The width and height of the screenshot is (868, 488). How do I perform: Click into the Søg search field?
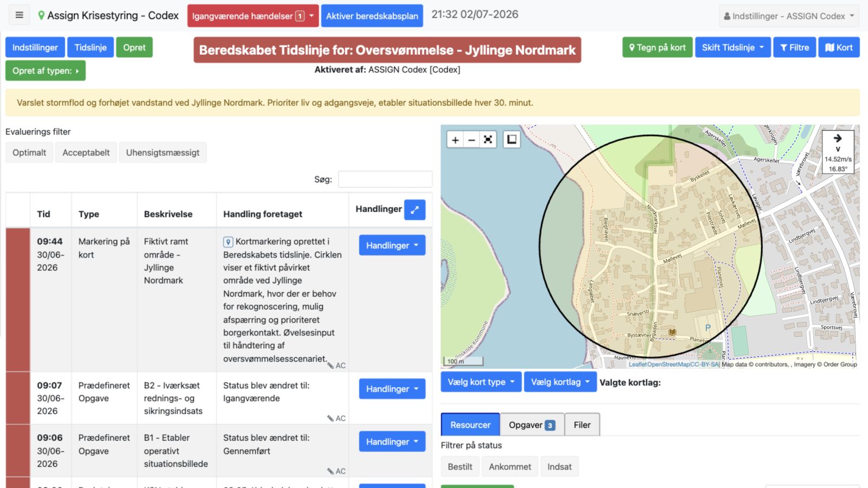click(385, 179)
